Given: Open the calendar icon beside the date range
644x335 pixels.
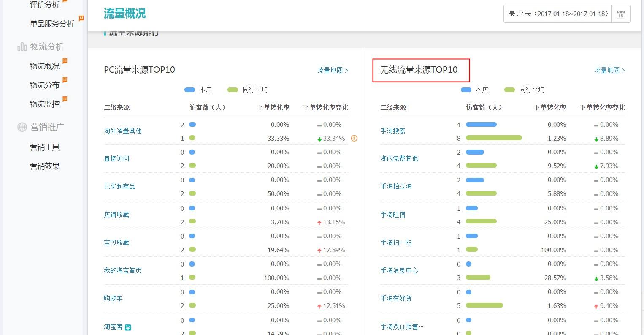Looking at the screenshot, I should [x=621, y=14].
